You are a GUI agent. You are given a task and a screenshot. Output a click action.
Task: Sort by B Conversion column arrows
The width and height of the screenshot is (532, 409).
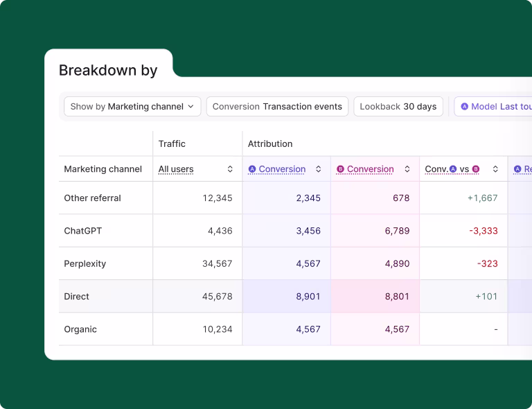(x=407, y=169)
